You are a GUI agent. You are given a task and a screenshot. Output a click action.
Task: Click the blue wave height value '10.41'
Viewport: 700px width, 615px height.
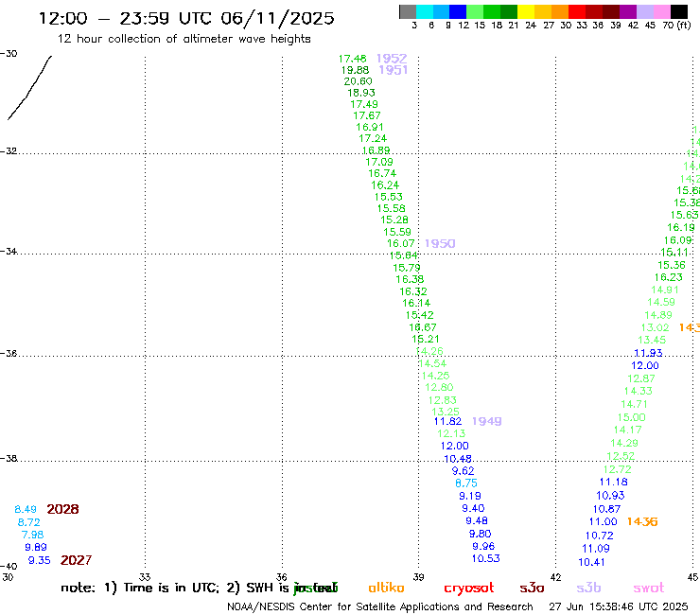coord(591,562)
